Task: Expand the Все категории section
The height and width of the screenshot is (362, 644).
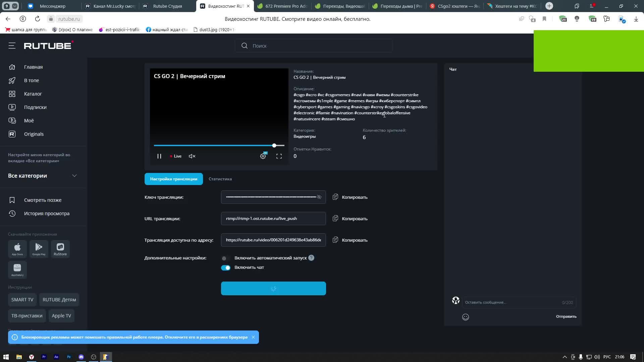Action: click(74, 176)
